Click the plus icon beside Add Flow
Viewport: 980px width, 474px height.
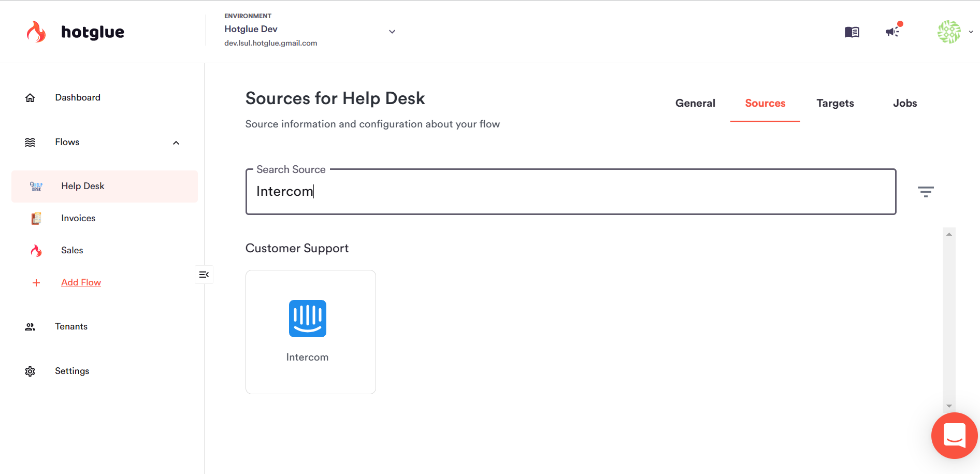tap(36, 283)
